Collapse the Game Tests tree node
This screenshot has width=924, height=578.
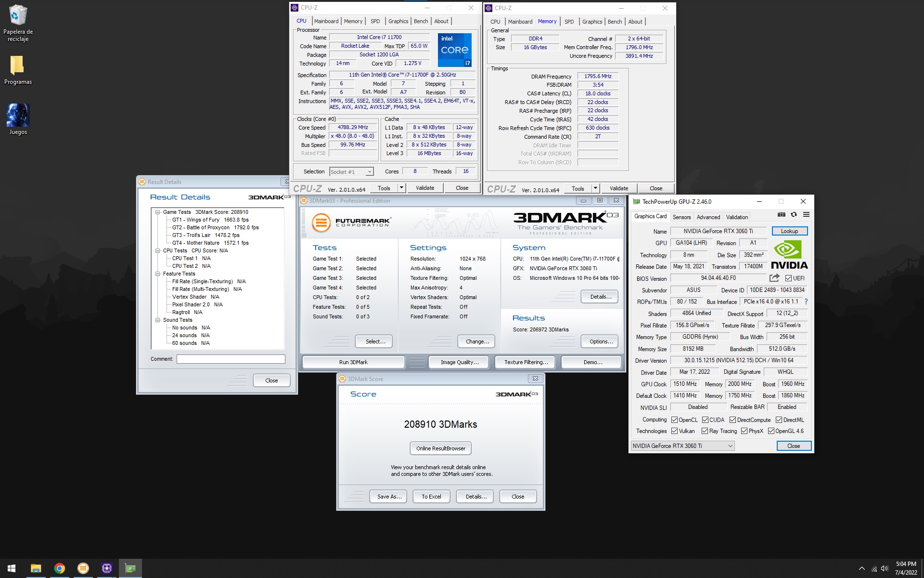coord(157,212)
